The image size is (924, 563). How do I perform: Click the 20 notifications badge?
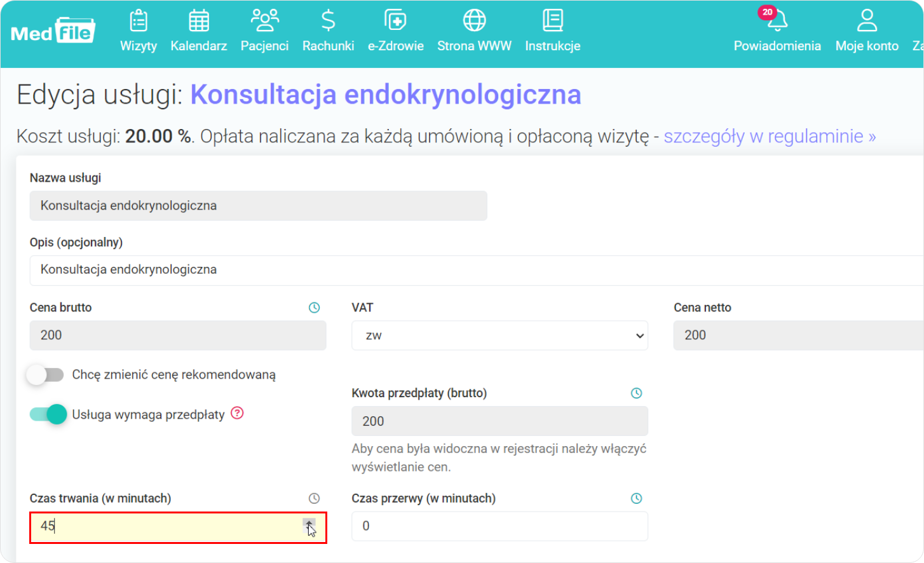point(768,12)
